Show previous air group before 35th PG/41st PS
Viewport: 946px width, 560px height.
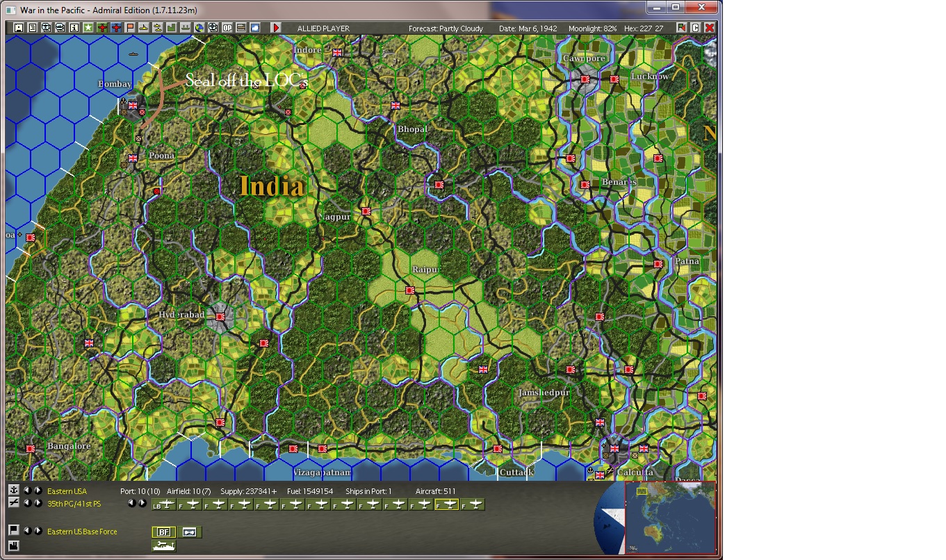28,503
